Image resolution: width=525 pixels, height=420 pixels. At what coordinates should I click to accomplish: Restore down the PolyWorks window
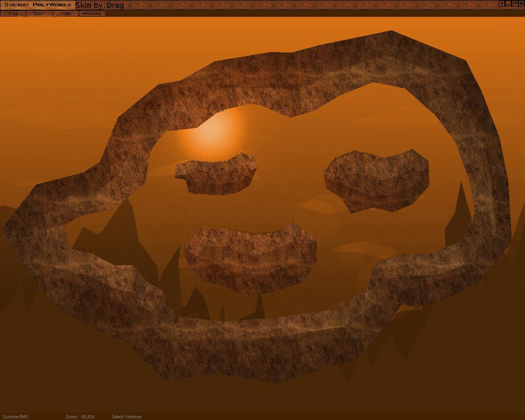pyautogui.click(x=515, y=4)
